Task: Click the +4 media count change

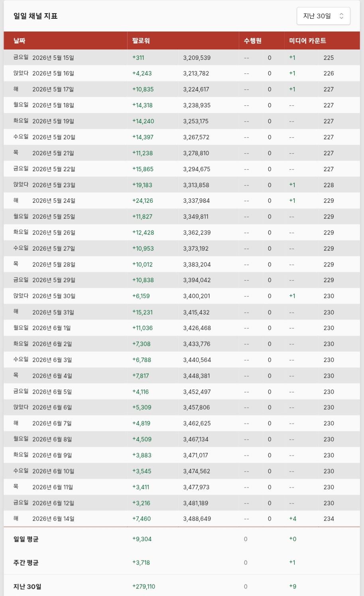Action: click(x=293, y=519)
